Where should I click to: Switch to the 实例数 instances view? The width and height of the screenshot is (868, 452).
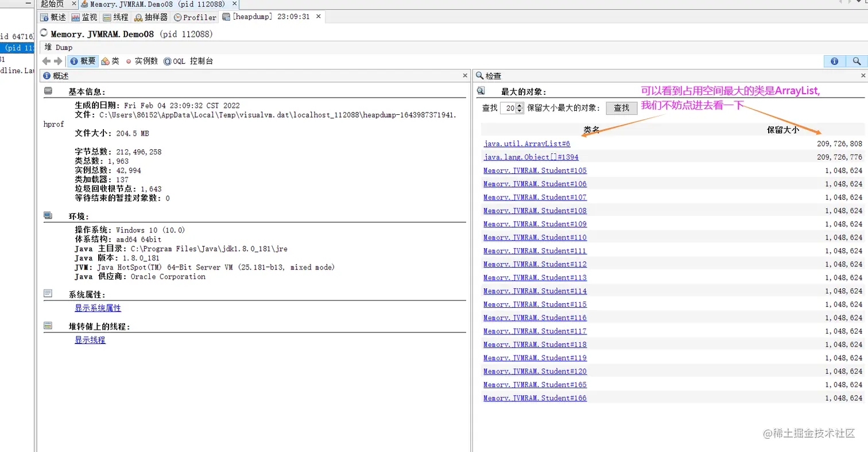(142, 61)
